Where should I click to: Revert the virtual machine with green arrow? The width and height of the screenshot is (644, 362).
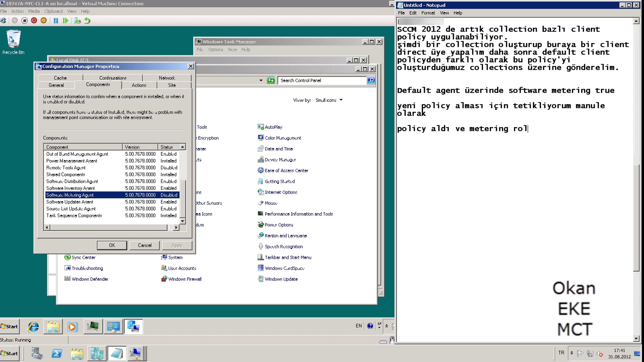tap(87, 21)
